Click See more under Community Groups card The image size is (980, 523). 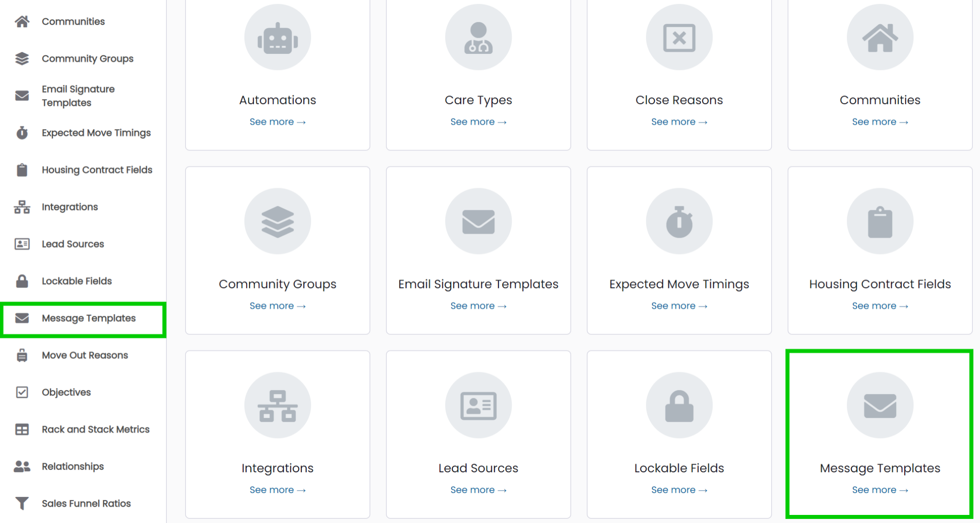[x=278, y=305]
